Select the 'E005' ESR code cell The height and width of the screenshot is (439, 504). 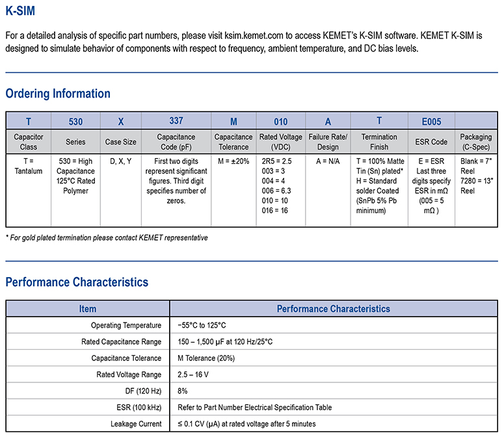click(x=431, y=122)
